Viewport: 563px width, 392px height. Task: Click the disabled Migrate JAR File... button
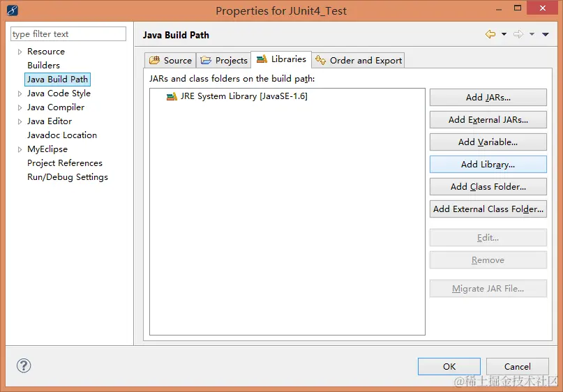488,289
